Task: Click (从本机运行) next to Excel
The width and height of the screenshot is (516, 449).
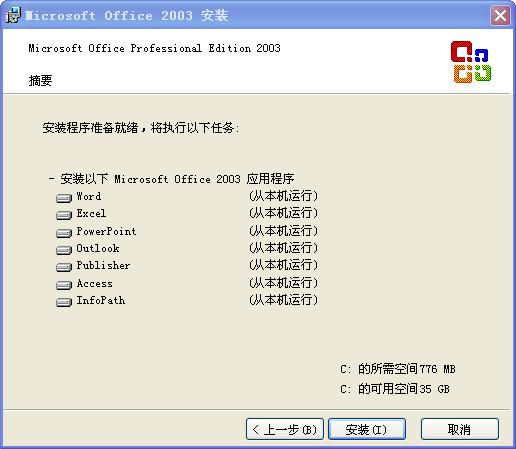Action: 283,213
